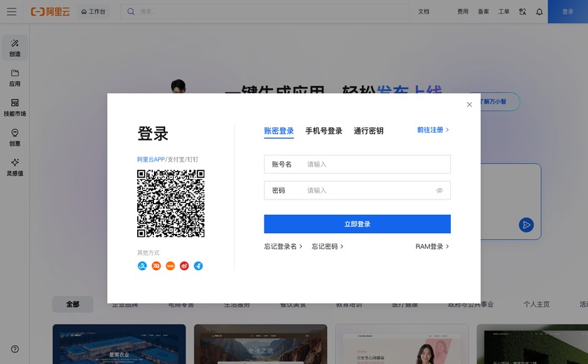Select the 全部 category tab
Image resolution: width=588 pixels, height=364 pixels.
[x=73, y=304]
